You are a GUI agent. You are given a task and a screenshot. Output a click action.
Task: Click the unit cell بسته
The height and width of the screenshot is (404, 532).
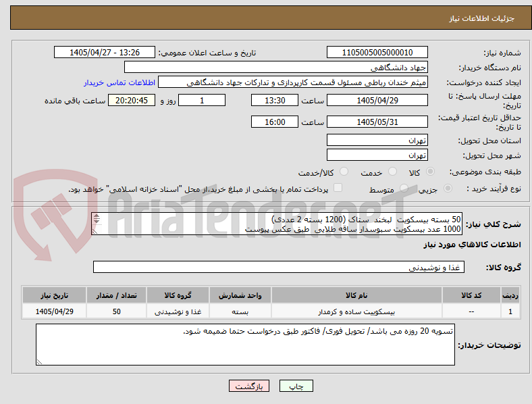tap(240, 311)
